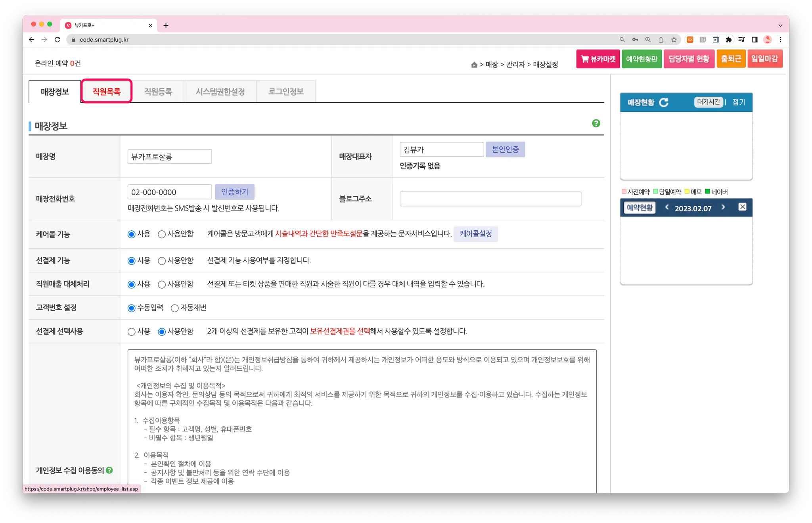Click the 케어콜설정 button
The height and width of the screenshot is (523, 812).
(475, 234)
